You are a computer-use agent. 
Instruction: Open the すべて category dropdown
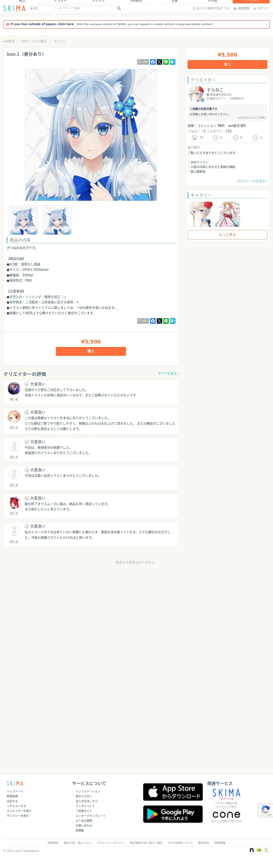[43, 9]
